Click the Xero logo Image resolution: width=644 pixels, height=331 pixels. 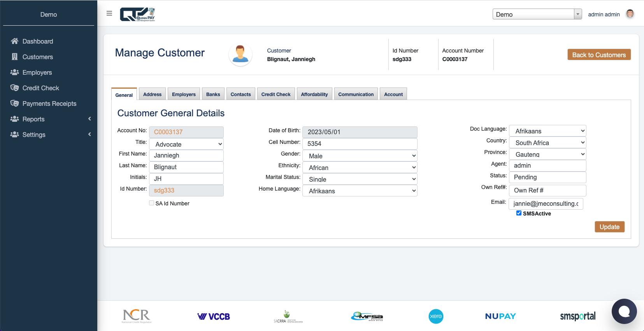[x=436, y=316]
